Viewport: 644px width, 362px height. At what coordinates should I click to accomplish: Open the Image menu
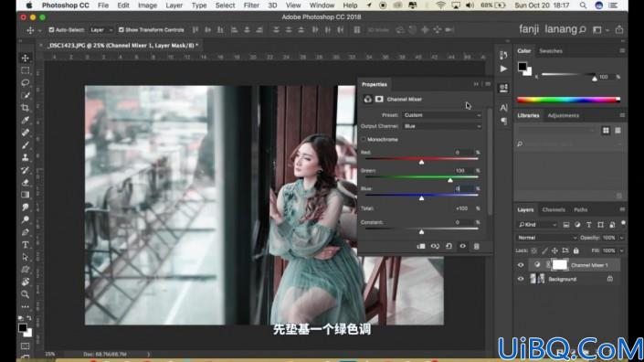(147, 5)
